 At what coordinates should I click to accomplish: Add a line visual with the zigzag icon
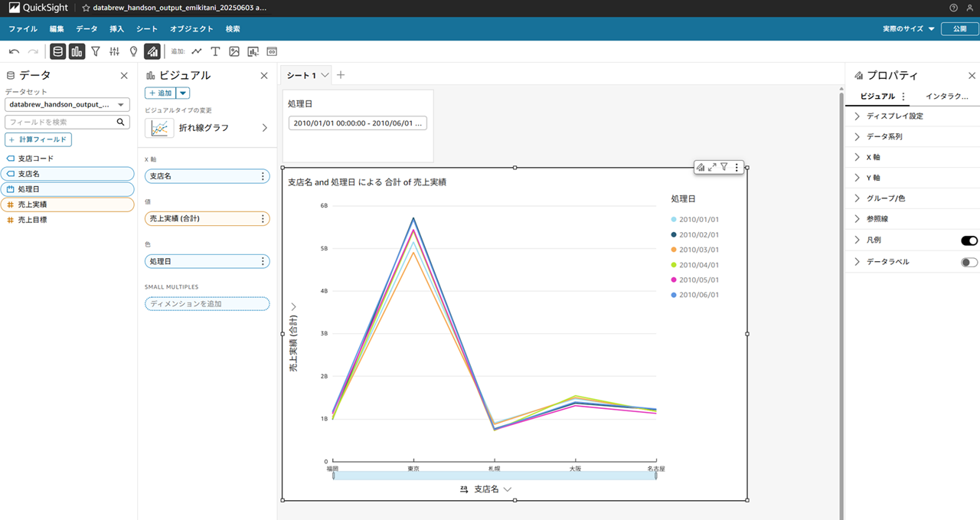coord(197,51)
